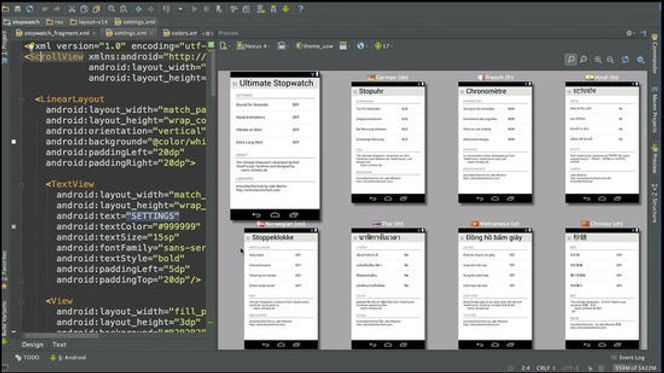
Task: Click the settings.xml breadcrumb item
Action: click(x=136, y=22)
